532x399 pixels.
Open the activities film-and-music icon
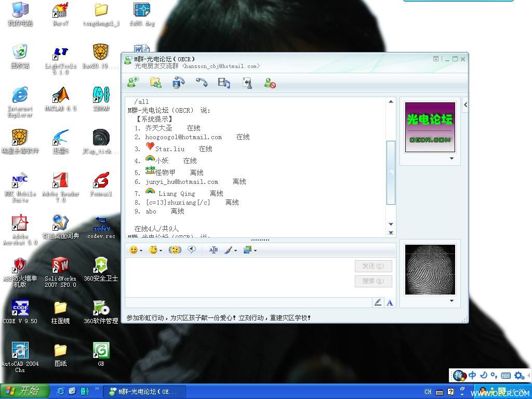(224, 83)
